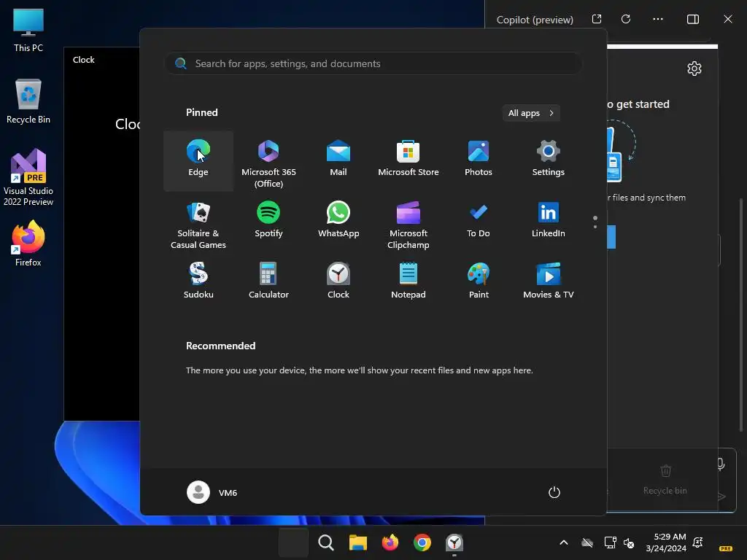Open the Copilot panel settings gear
The width and height of the screenshot is (747, 560).
[694, 69]
